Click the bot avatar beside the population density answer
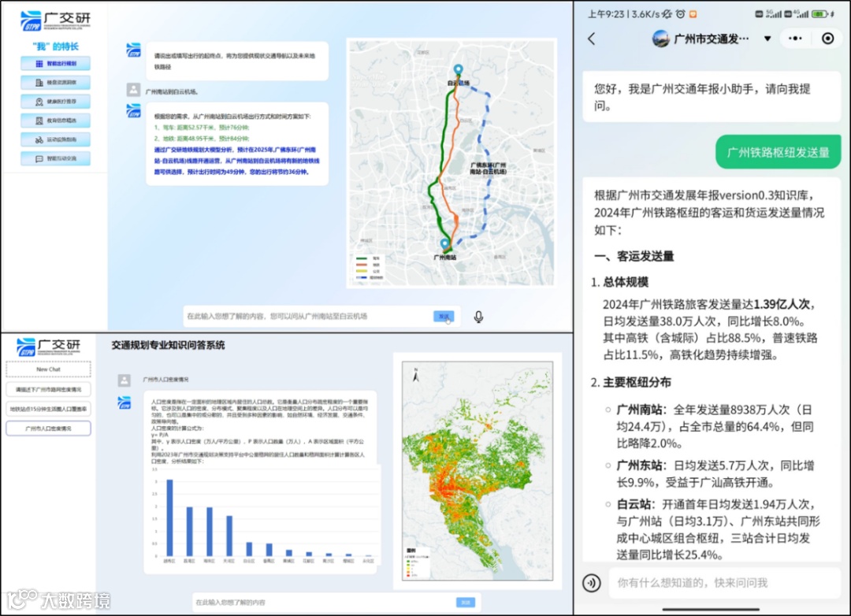851x616 pixels. tap(124, 403)
